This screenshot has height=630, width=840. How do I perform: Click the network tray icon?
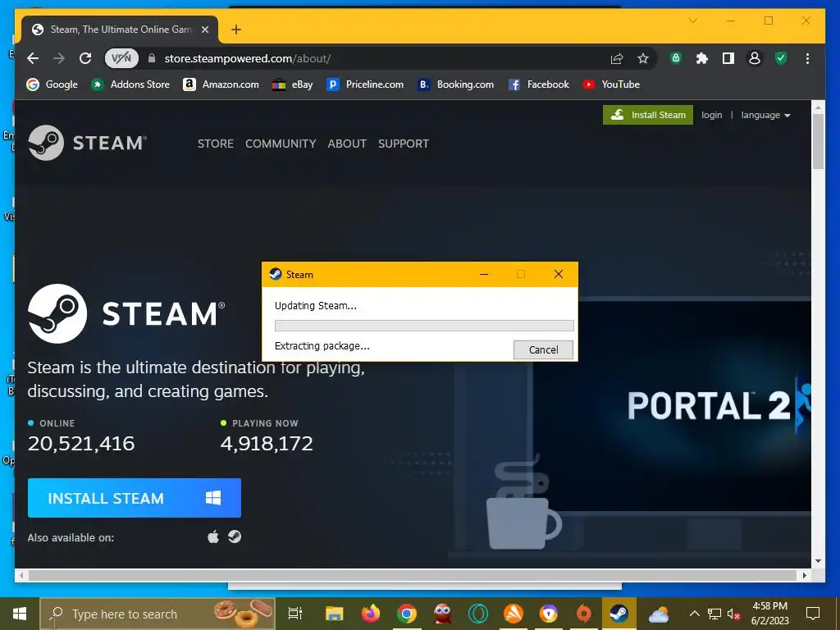click(x=714, y=614)
